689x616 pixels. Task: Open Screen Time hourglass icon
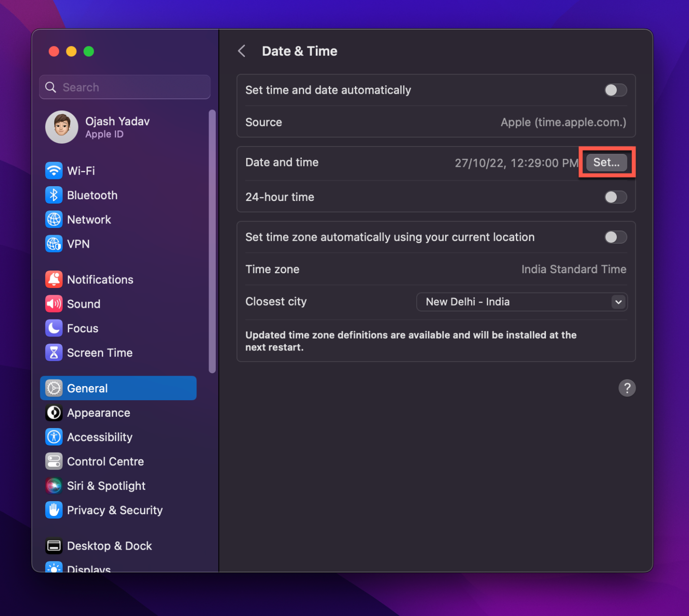pos(54,353)
